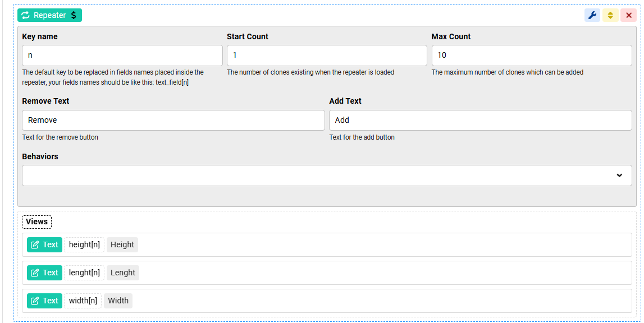Click the Text badge for height[n]

coord(45,244)
